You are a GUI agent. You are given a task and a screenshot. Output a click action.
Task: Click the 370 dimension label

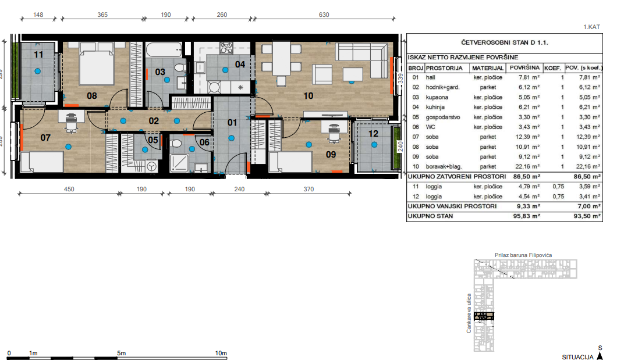(x=308, y=189)
